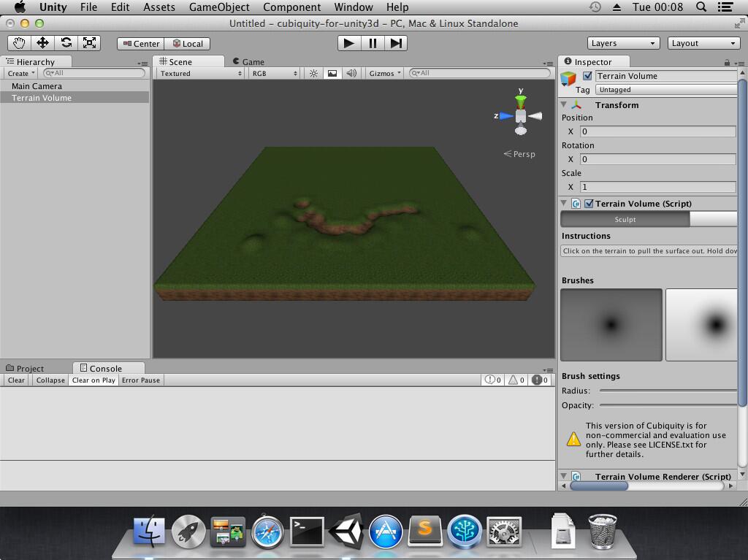Screen dimensions: 748x560
Task: Step forward one frame
Action: [x=396, y=43]
